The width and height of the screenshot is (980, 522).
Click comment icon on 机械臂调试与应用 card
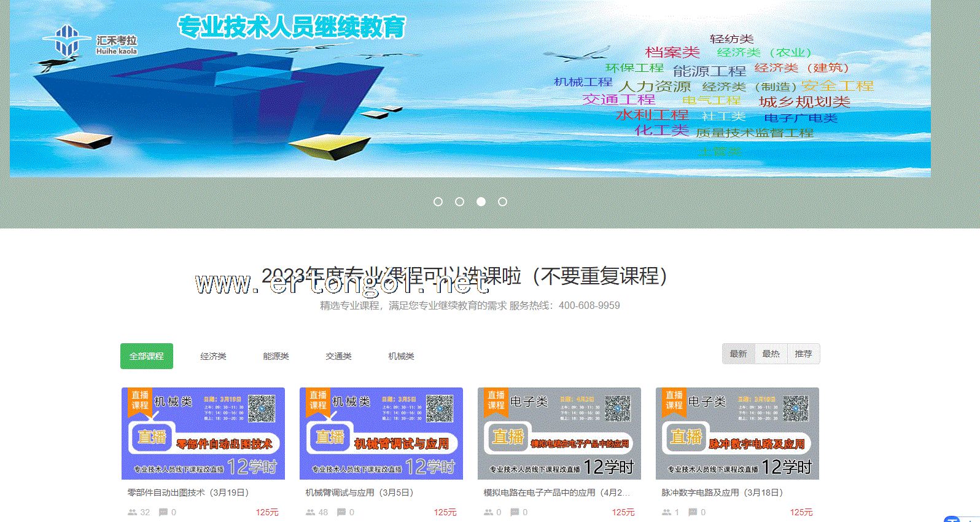click(341, 512)
